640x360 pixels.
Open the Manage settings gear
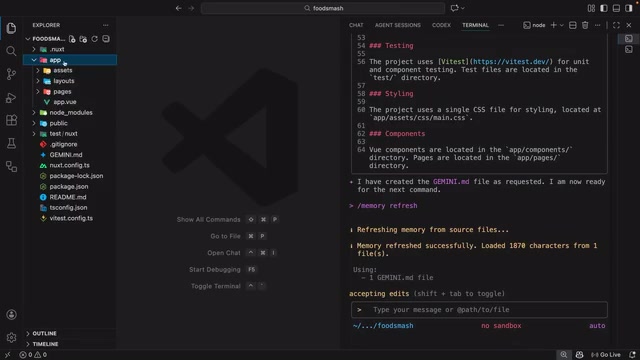tap(11, 337)
